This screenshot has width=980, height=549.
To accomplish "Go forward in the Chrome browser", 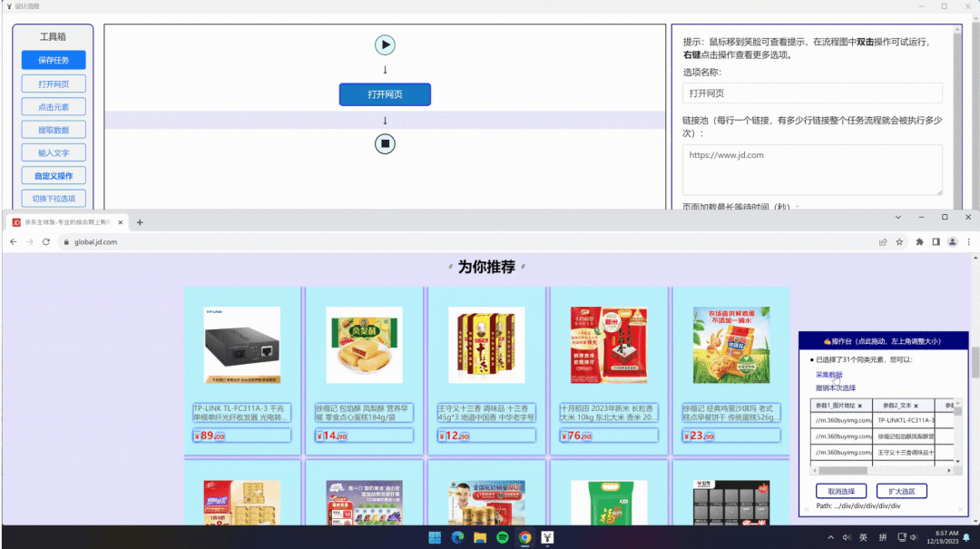I will pos(29,242).
